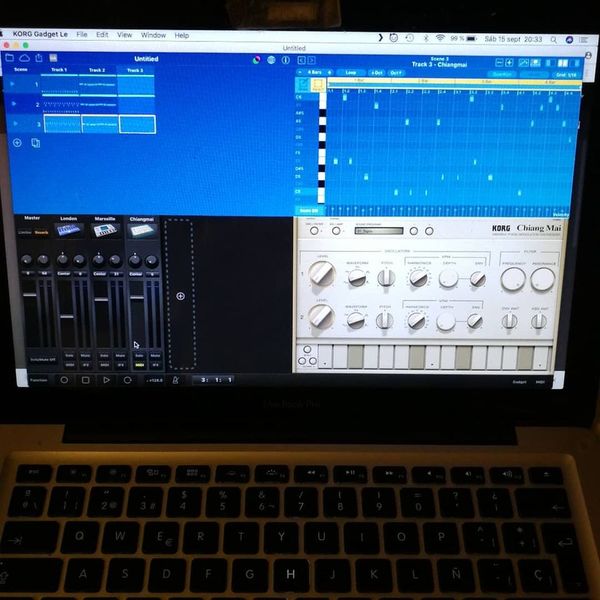600x600 pixels.
Task: Click the info icon in top toolbar
Action: (x=285, y=60)
